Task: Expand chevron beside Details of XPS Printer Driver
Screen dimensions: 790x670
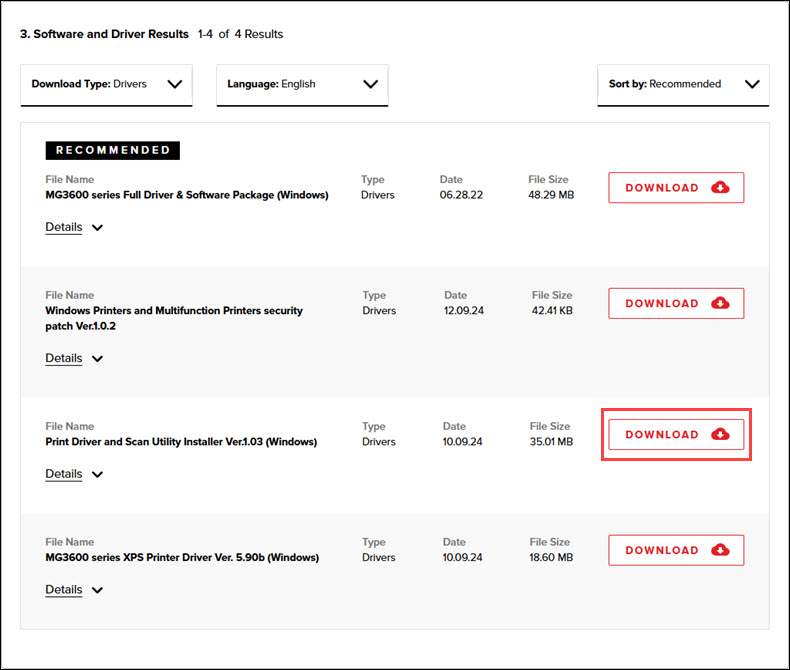Action: click(x=97, y=590)
